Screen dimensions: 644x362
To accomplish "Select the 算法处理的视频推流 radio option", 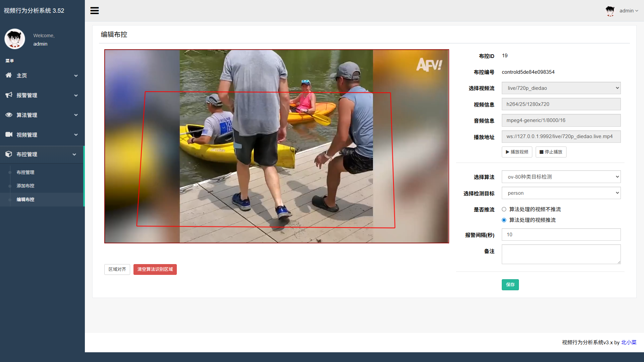I will point(504,220).
